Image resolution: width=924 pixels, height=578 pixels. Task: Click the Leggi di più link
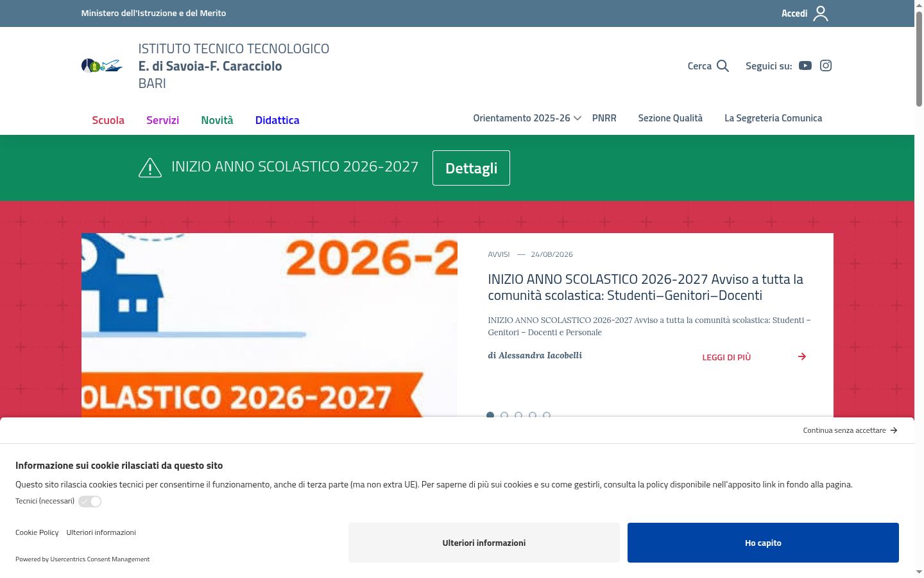coord(726,357)
